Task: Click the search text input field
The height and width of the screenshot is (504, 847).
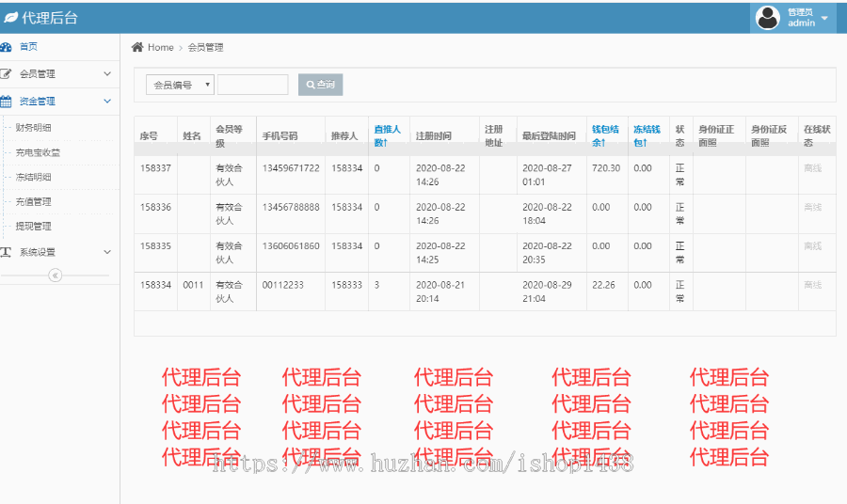Action: click(252, 85)
